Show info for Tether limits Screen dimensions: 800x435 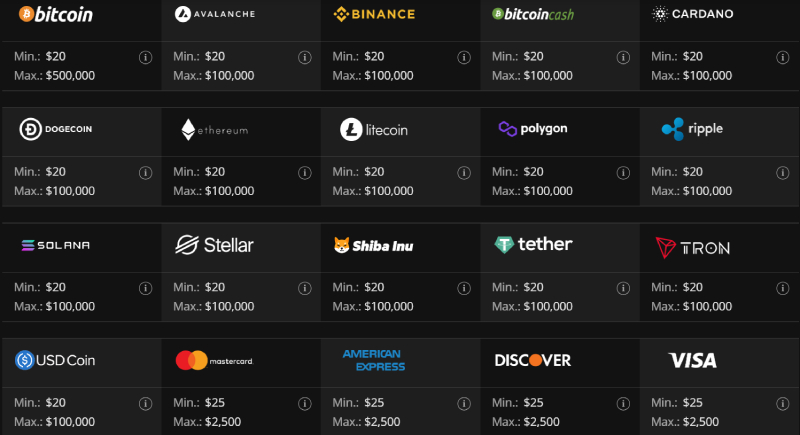tap(623, 288)
